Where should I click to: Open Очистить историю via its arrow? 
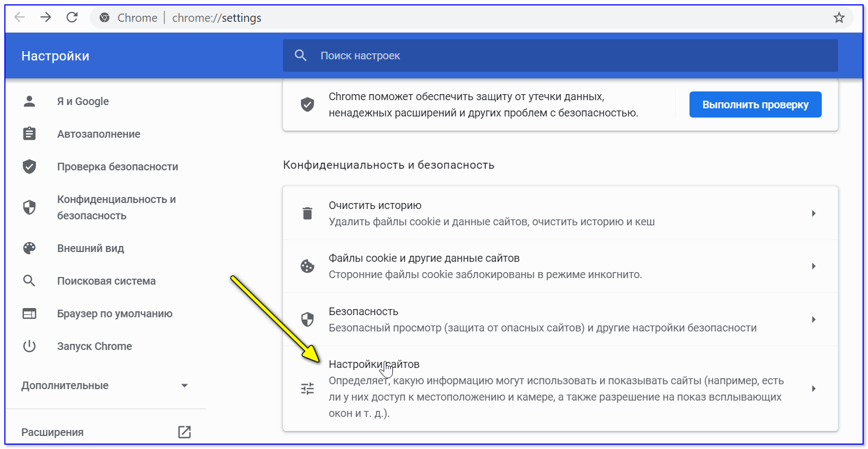tap(814, 213)
